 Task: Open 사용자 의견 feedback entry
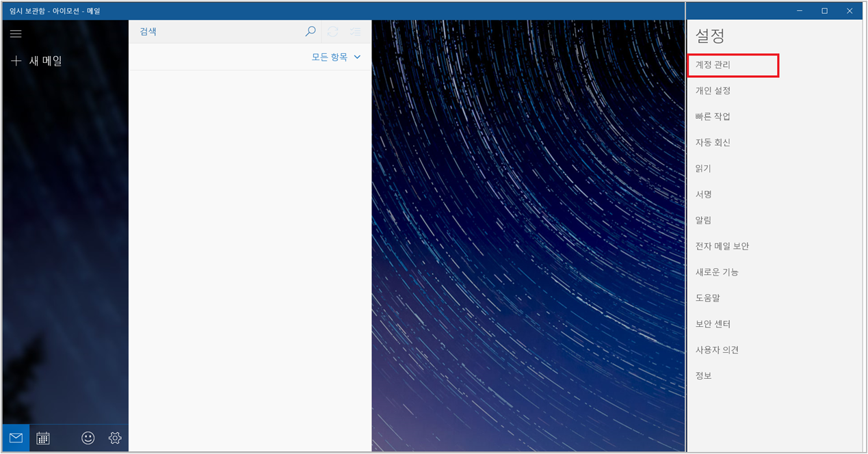point(717,351)
